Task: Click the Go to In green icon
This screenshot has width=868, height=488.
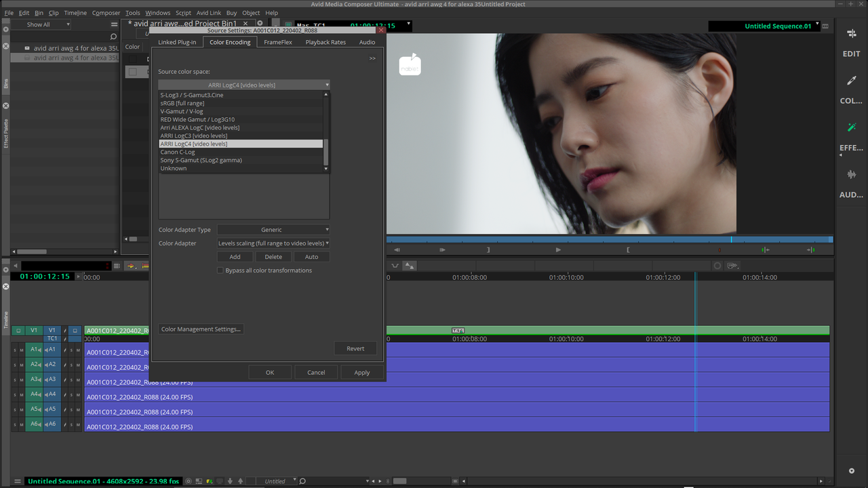Action: [765, 249]
